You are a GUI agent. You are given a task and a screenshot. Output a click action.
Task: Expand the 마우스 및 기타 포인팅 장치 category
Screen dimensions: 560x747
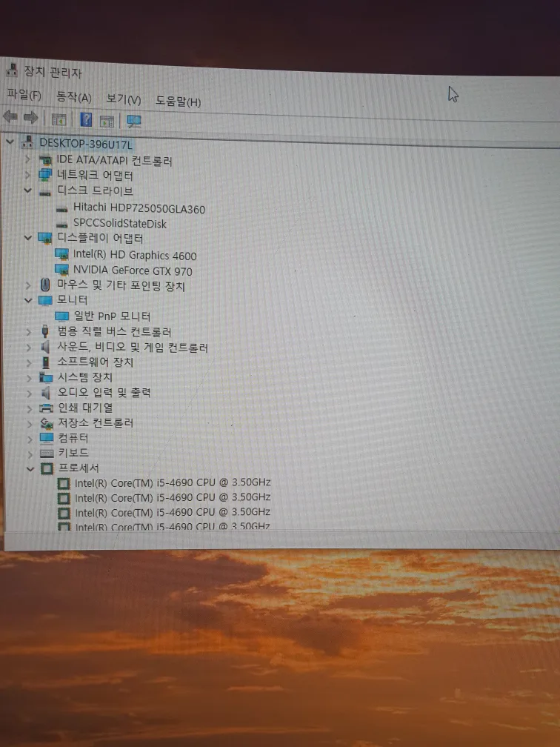coord(28,285)
